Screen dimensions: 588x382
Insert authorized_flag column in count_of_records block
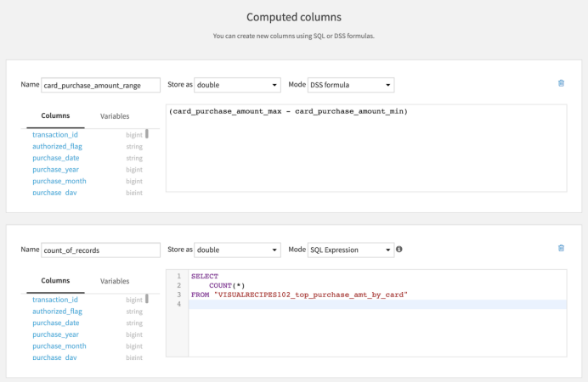pyautogui.click(x=57, y=311)
